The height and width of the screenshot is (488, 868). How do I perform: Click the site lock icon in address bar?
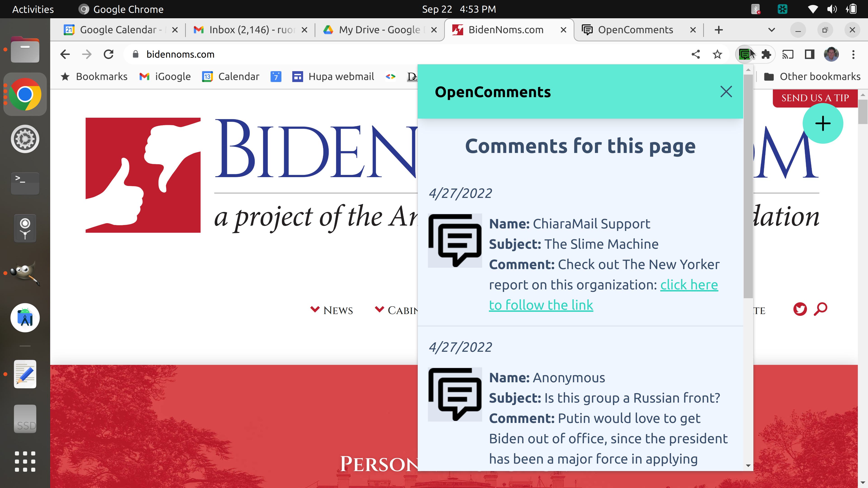(135, 54)
